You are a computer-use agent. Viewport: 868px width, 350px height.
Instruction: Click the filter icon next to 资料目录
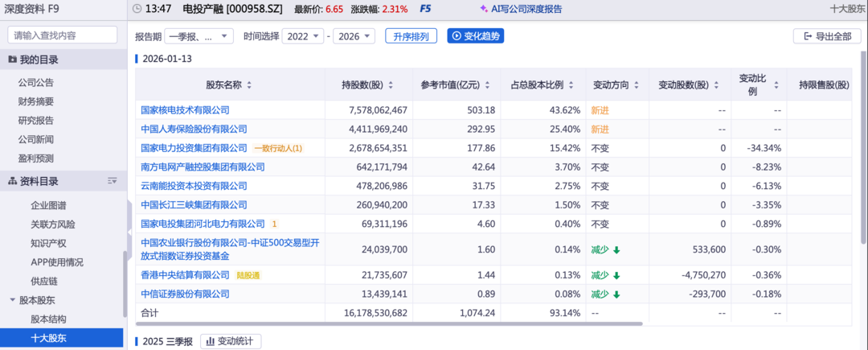coord(113,182)
